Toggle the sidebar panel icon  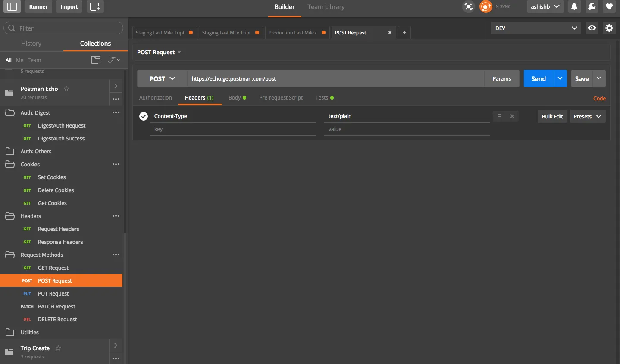(12, 6)
